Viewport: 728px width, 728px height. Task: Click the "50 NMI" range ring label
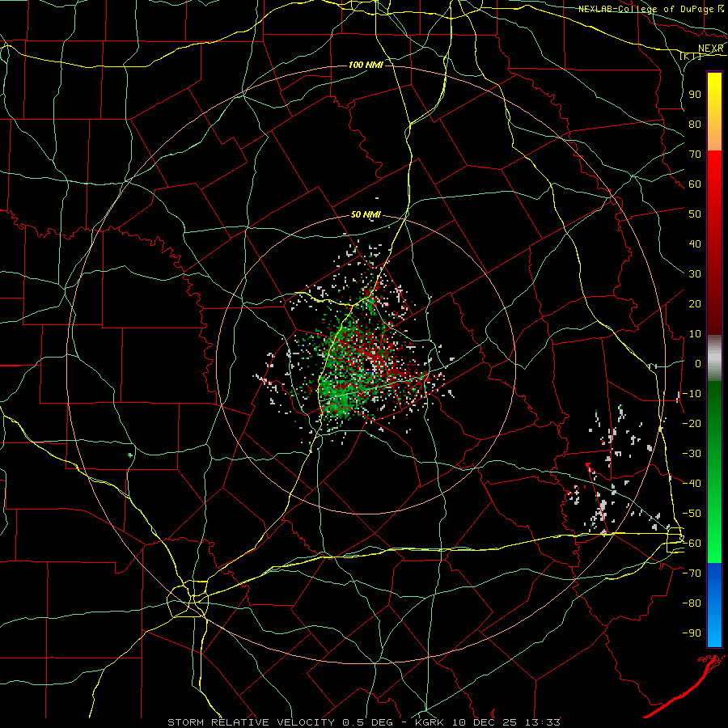click(366, 214)
